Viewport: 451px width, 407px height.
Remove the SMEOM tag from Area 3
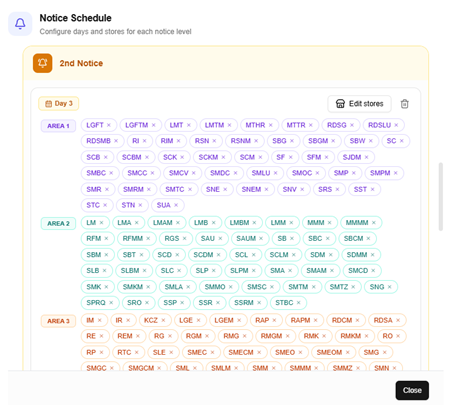point(348,352)
